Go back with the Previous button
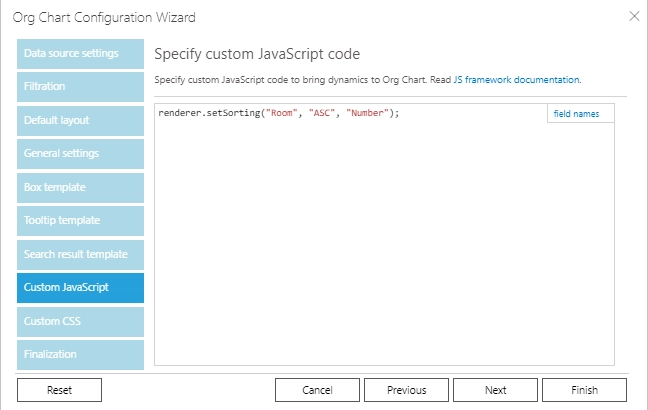648x410 pixels. [406, 390]
